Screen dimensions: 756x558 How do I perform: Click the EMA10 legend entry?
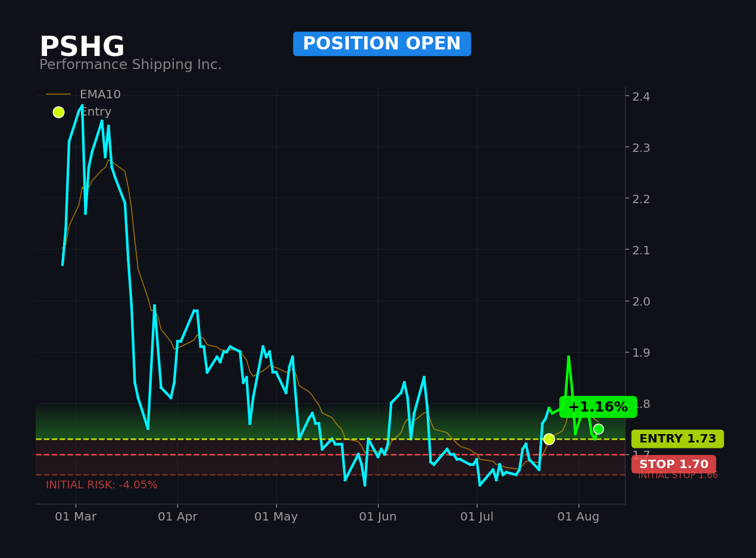click(84, 95)
